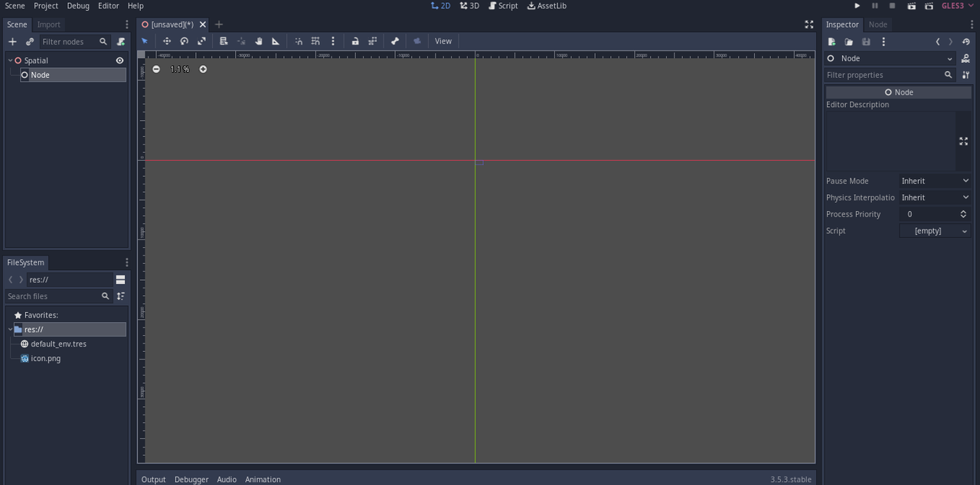This screenshot has width=980, height=485.
Task: Open the snapping options three-dot menu
Action: click(333, 41)
